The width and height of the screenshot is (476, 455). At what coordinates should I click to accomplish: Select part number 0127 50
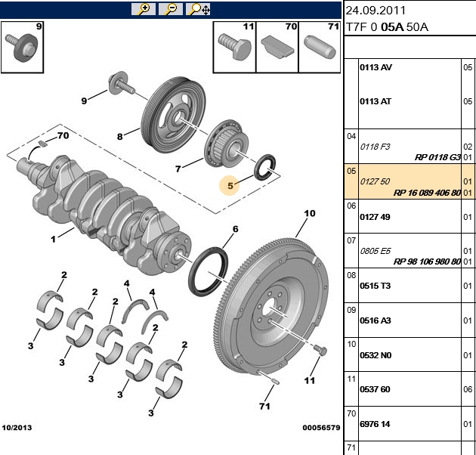click(x=375, y=181)
